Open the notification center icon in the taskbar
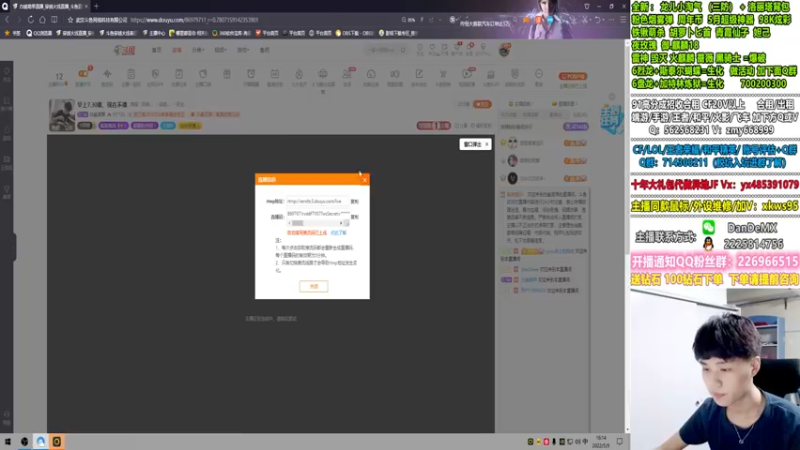 click(x=619, y=441)
